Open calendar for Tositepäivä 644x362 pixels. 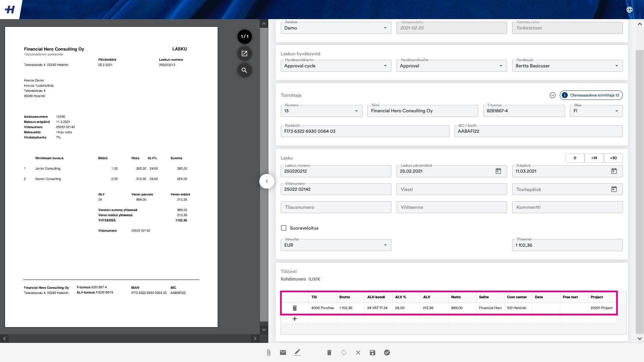614,189
